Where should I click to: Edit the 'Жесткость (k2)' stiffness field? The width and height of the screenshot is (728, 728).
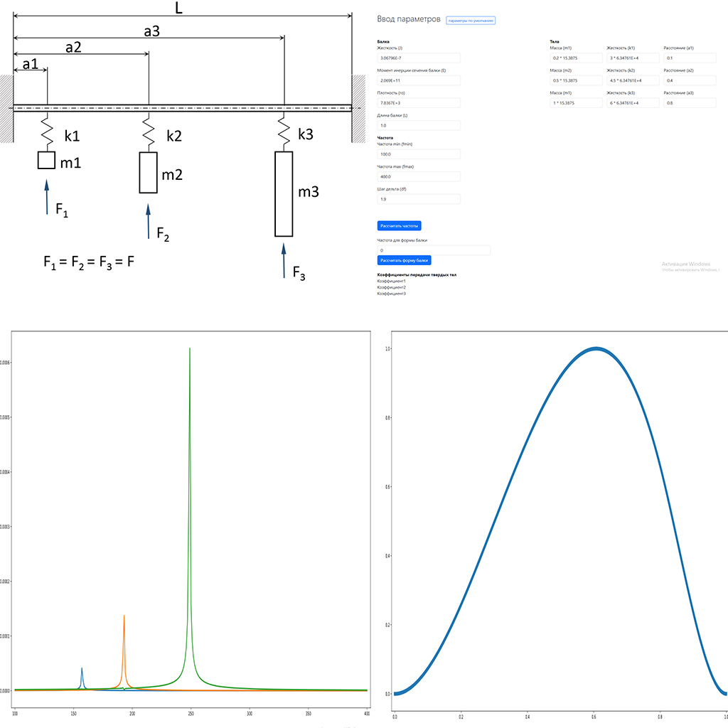[x=631, y=80]
